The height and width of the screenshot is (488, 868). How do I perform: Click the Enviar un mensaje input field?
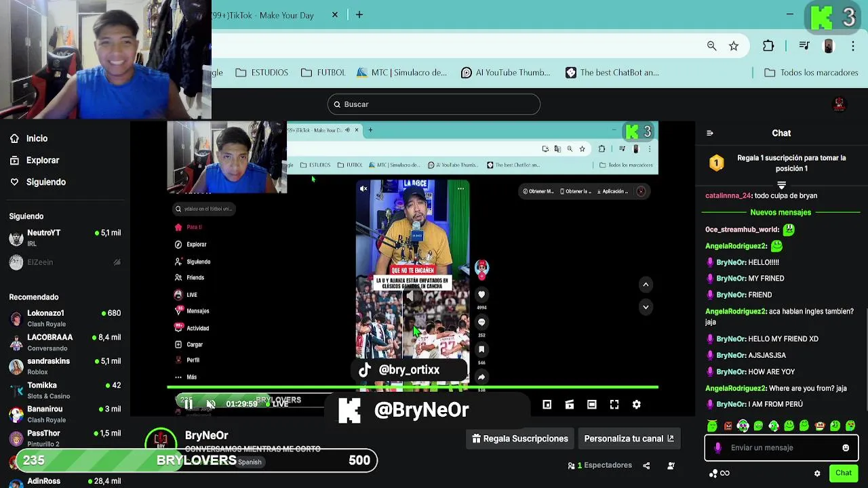point(781,448)
